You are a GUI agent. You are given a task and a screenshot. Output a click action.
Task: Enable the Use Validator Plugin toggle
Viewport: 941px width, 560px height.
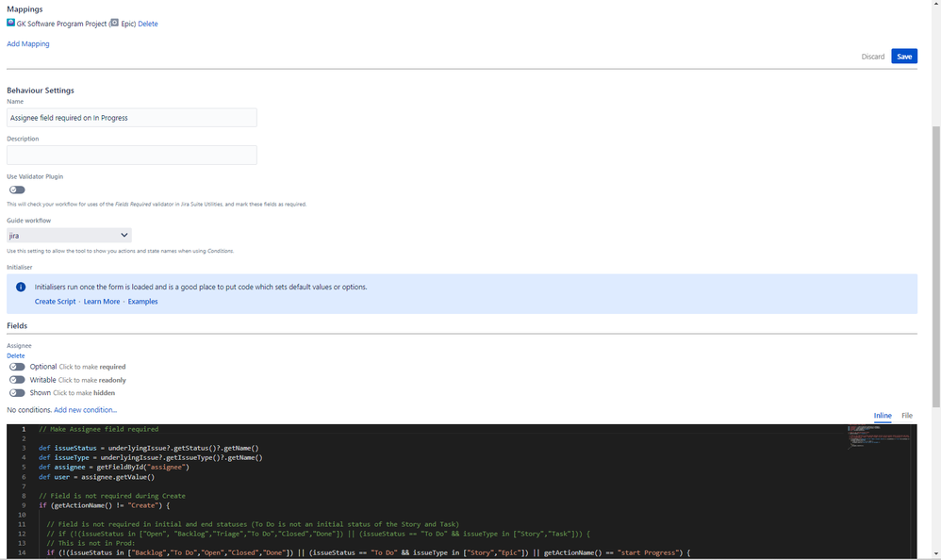(x=16, y=189)
